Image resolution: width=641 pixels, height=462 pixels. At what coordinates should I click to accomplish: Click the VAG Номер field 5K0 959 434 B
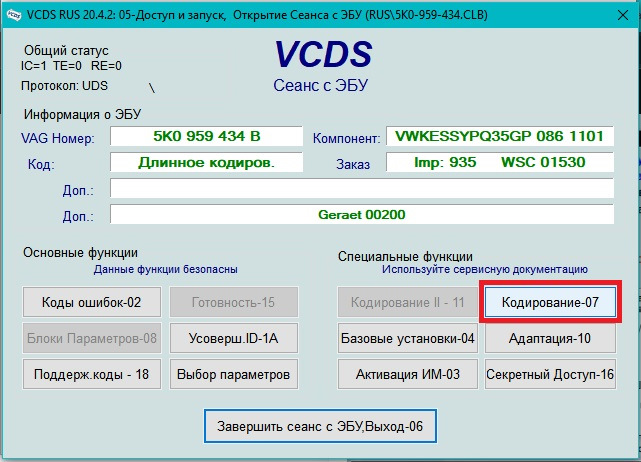[206, 136]
